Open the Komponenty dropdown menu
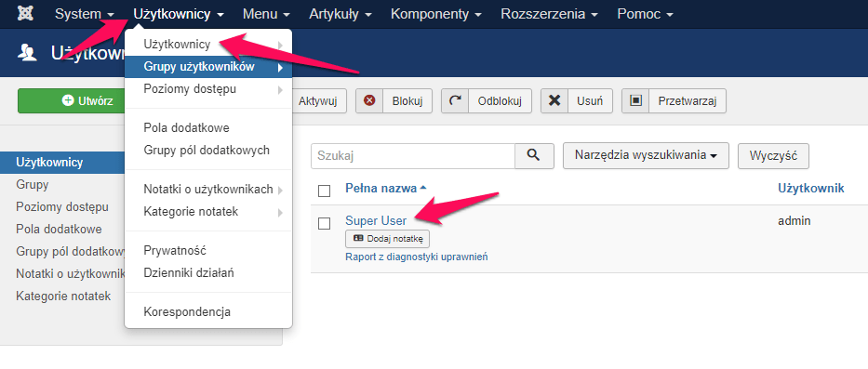Viewport: 868px width, 369px height. pyautogui.click(x=436, y=14)
